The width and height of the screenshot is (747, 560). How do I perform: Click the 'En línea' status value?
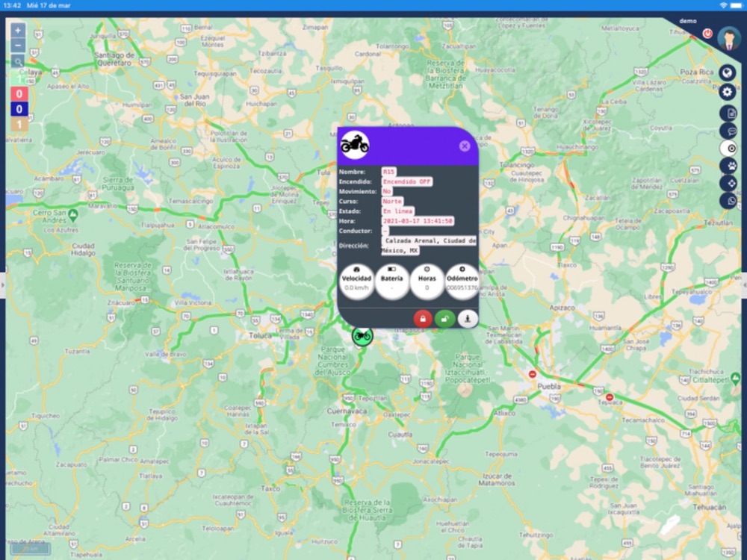398,211
